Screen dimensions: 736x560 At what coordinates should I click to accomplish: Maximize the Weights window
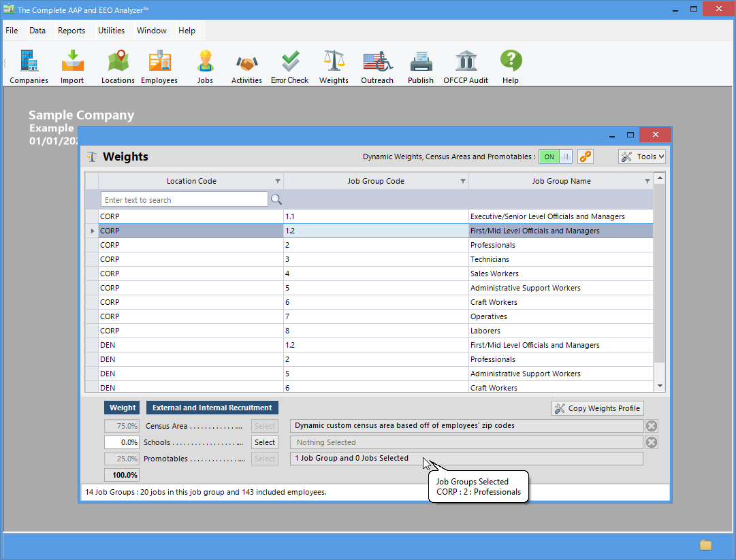pos(630,135)
